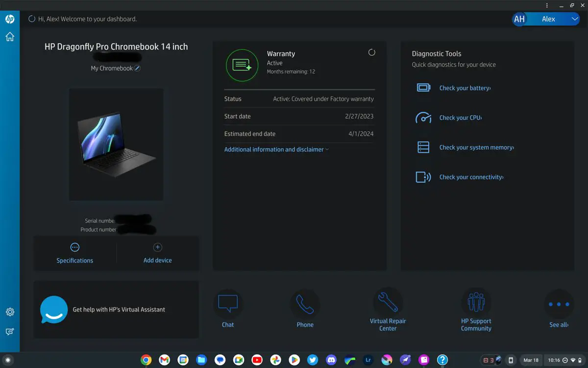
Task: Expand Additional information and disclaimer
Action: point(276,149)
